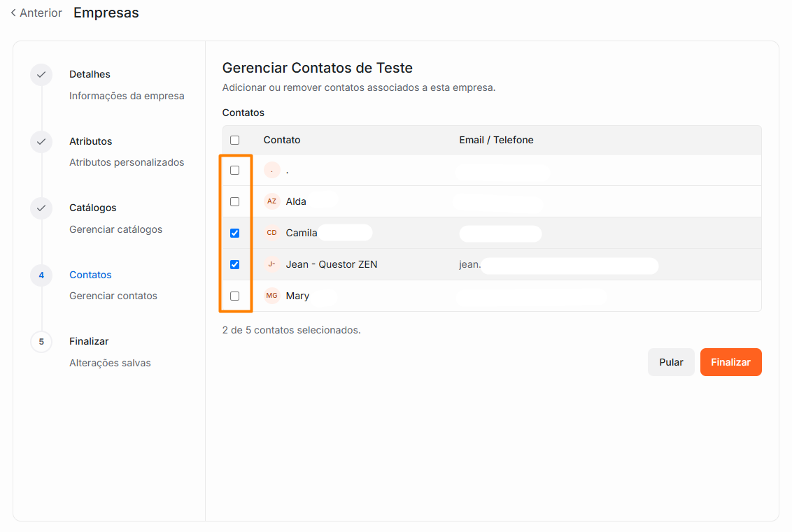Click the Contato column header
Image resolution: width=792 pixels, height=532 pixels.
click(x=282, y=140)
